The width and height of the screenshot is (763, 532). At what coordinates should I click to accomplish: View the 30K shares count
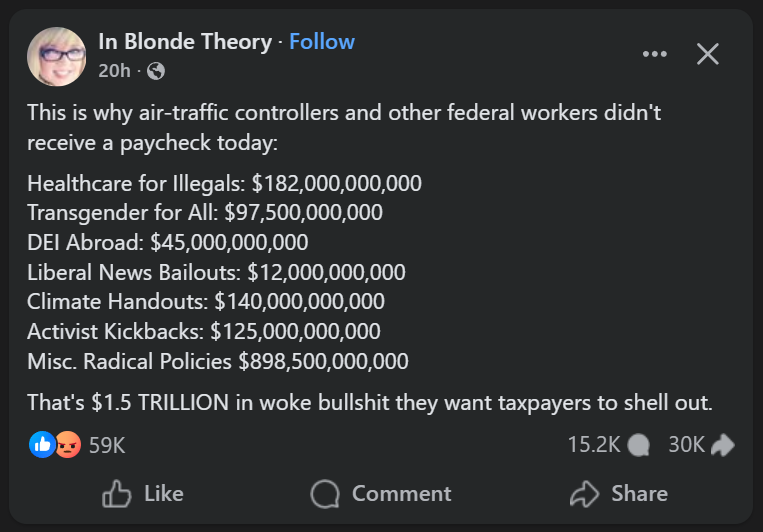click(x=686, y=445)
